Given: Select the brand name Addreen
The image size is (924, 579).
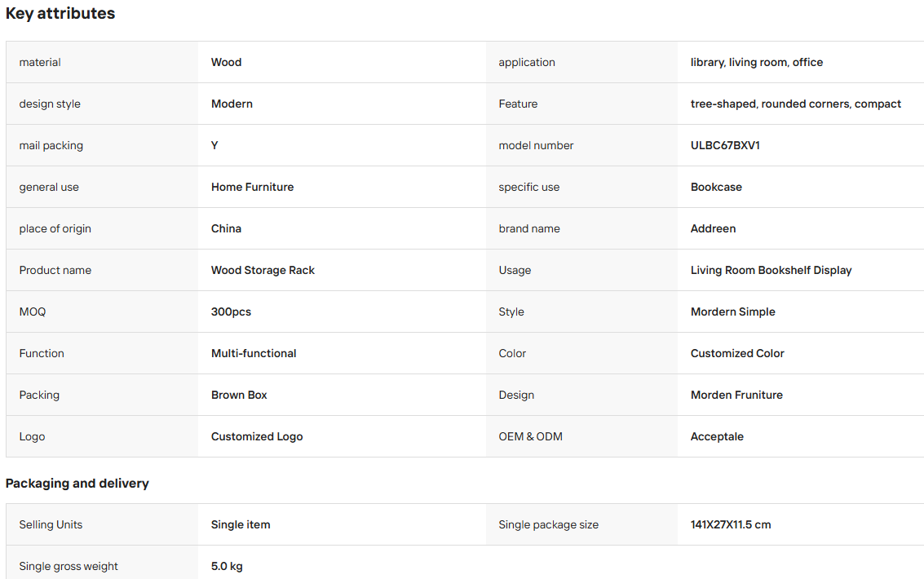Looking at the screenshot, I should coord(713,228).
